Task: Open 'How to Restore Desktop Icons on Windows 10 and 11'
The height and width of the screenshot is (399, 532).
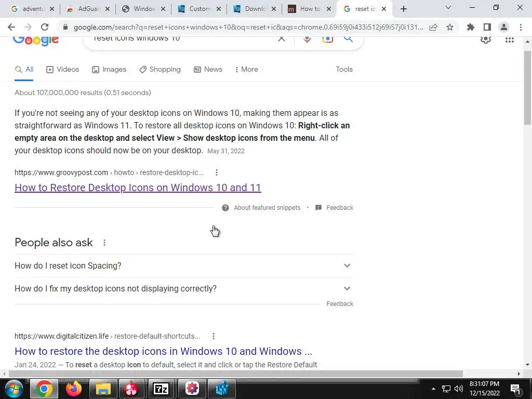Action: [x=138, y=188]
